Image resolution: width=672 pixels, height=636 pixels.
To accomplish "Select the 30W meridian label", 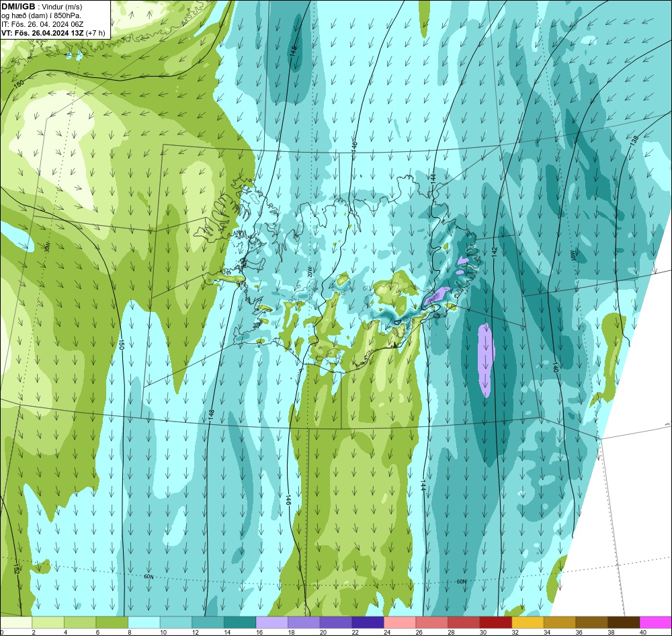I will pyautogui.click(x=48, y=247).
